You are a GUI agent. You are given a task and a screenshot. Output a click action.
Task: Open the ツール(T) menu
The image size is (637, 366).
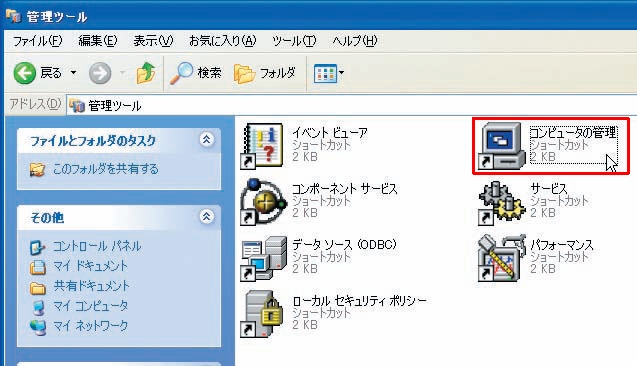tap(294, 41)
